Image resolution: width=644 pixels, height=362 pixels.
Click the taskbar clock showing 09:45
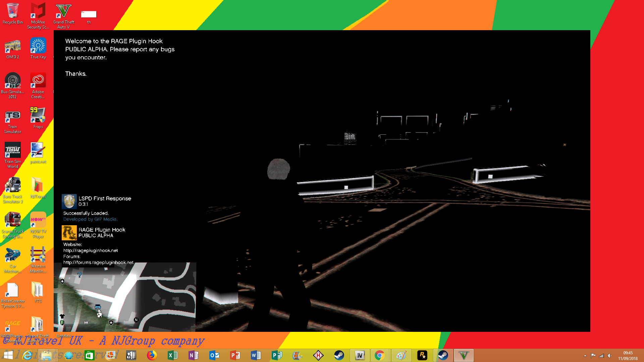point(628,355)
